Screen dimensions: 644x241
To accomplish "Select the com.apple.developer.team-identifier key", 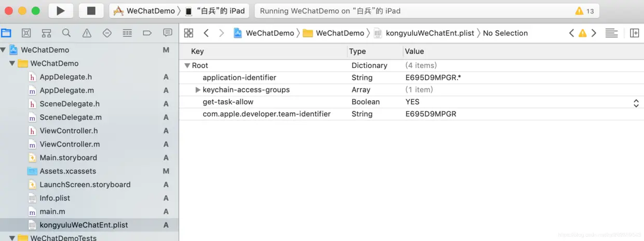I will click(x=266, y=114).
